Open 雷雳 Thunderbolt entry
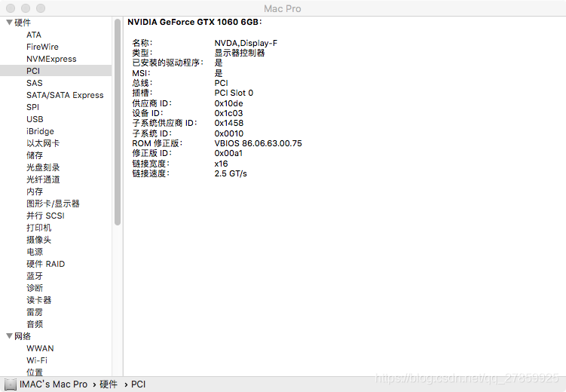This screenshot has width=566, height=392. [x=35, y=312]
